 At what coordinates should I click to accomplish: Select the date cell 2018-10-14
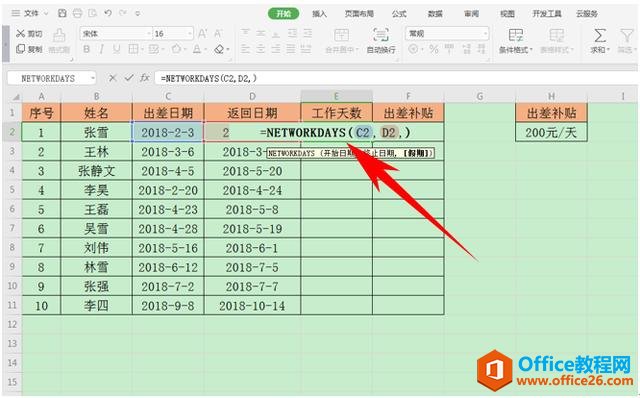[x=252, y=306]
